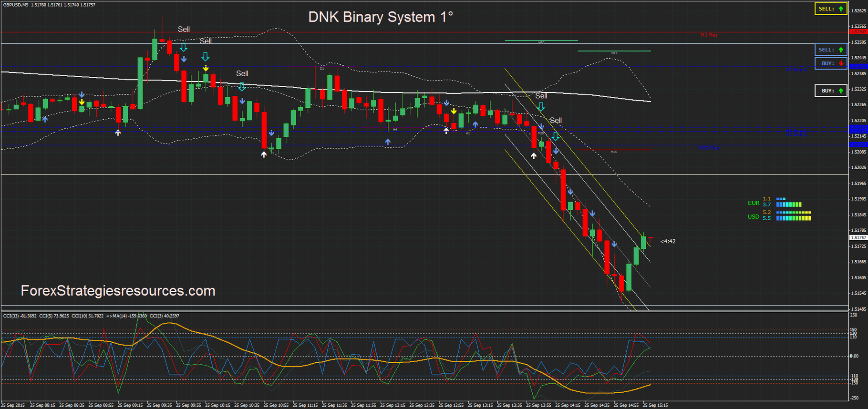Click the blue 'D1 Sup C' level label

[796, 70]
